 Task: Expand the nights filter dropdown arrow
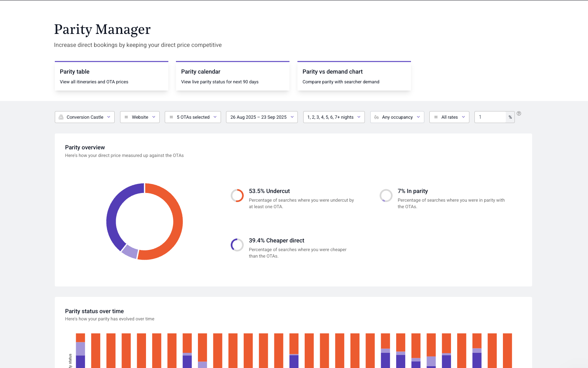point(359,117)
